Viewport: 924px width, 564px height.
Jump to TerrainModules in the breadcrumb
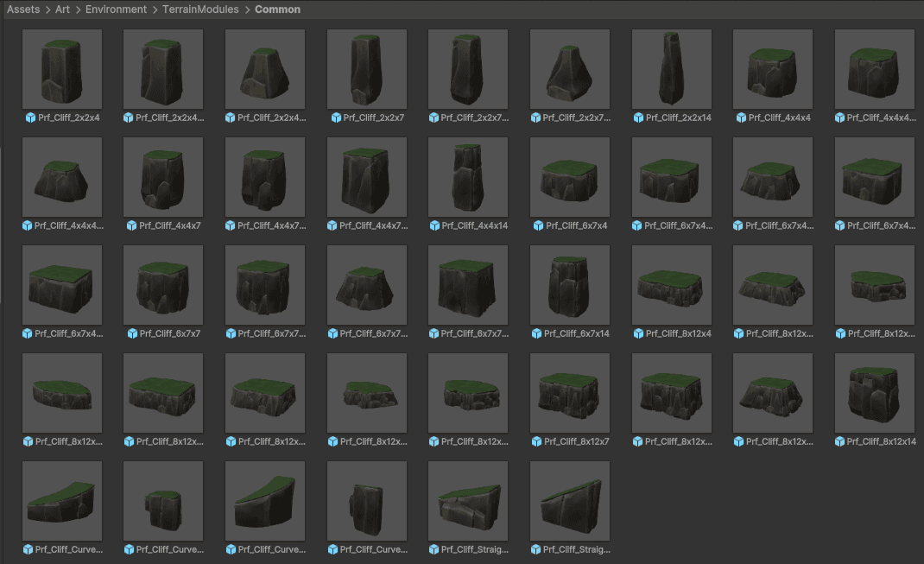click(200, 10)
